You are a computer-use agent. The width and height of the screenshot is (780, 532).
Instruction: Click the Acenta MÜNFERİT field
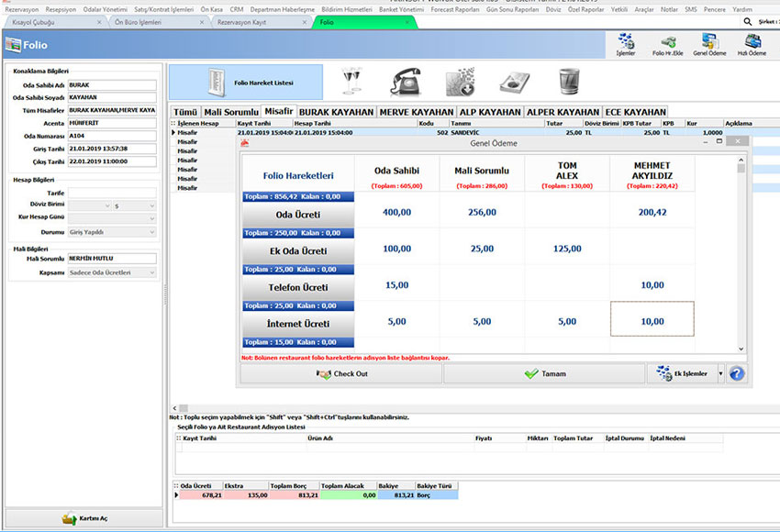[x=112, y=123]
